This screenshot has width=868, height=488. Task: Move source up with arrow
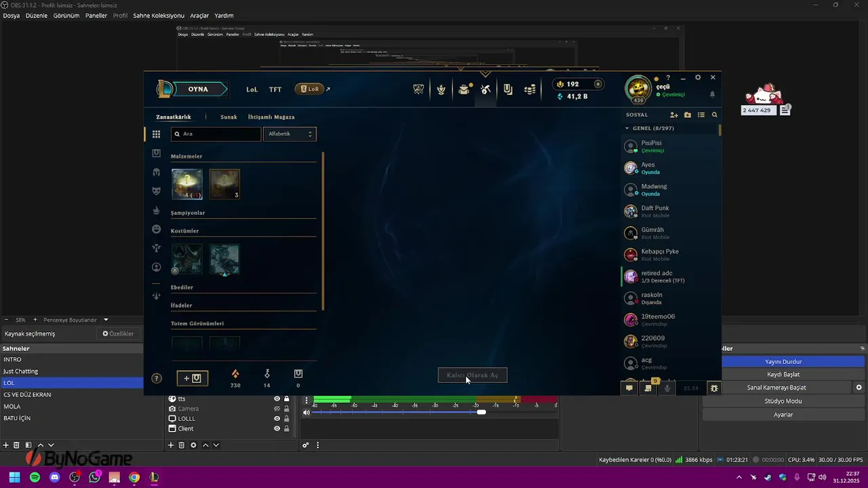pos(205,445)
